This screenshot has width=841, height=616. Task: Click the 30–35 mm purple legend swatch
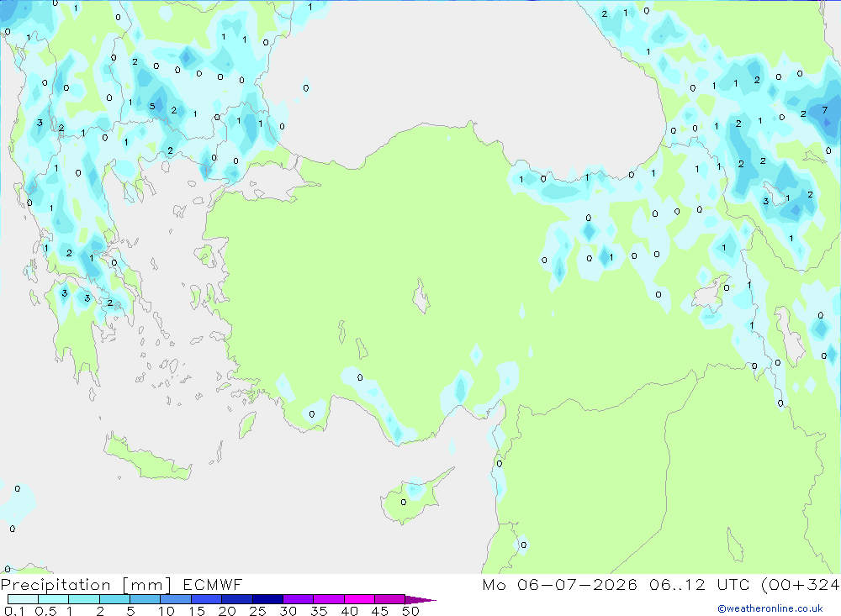299,599
